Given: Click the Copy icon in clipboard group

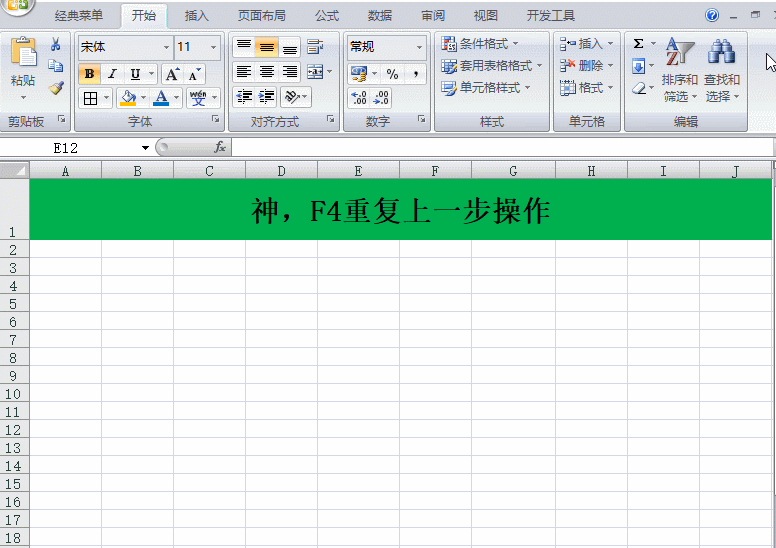Looking at the screenshot, I should point(55,66).
